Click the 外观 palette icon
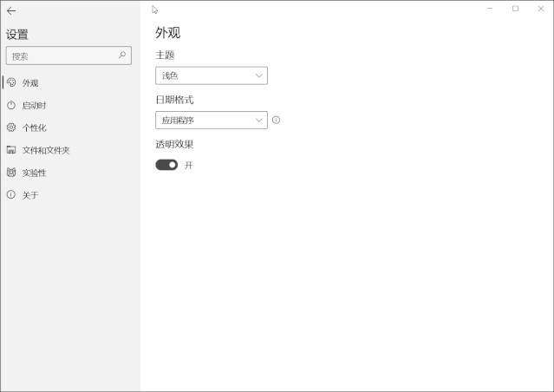The image size is (554, 392). (11, 82)
